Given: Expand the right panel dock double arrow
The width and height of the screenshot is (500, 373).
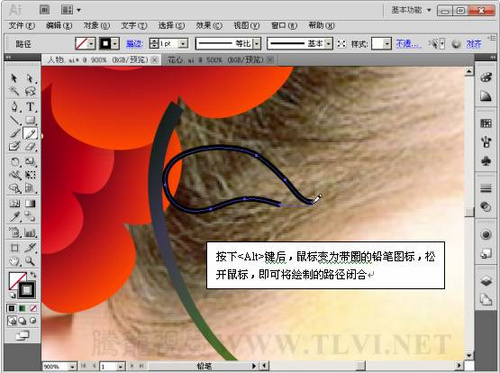Looking at the screenshot, I should coord(493,58).
